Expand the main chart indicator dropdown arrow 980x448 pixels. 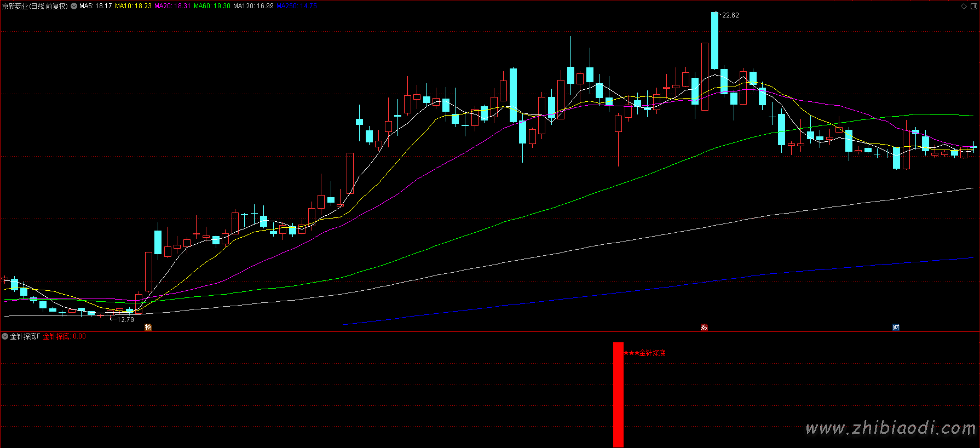(74, 6)
